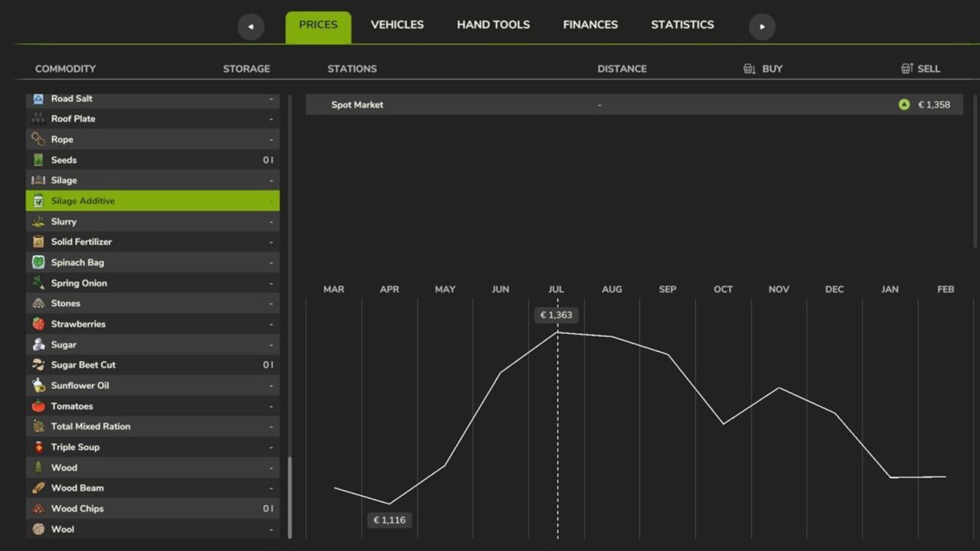Image resolution: width=980 pixels, height=551 pixels.
Task: Click the wood chips icon next to Wood Chips
Action: (38, 508)
